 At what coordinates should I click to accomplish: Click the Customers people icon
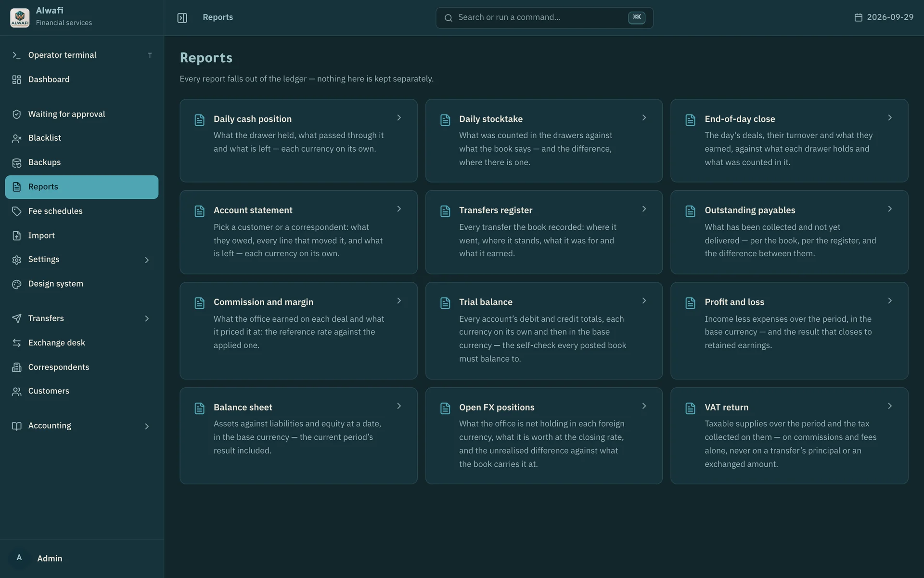point(17,391)
